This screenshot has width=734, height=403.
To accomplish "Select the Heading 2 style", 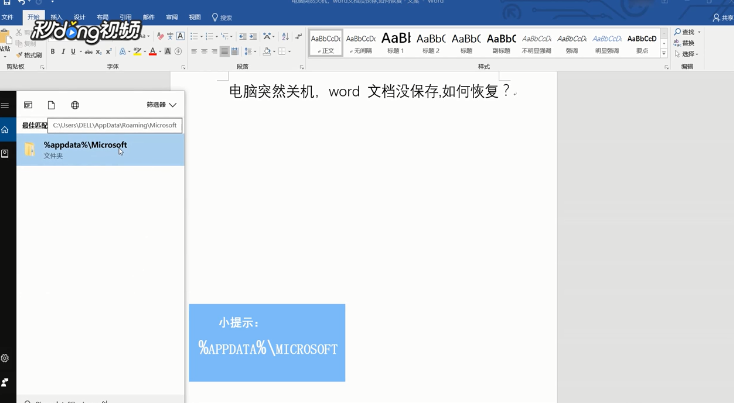I will pos(431,43).
